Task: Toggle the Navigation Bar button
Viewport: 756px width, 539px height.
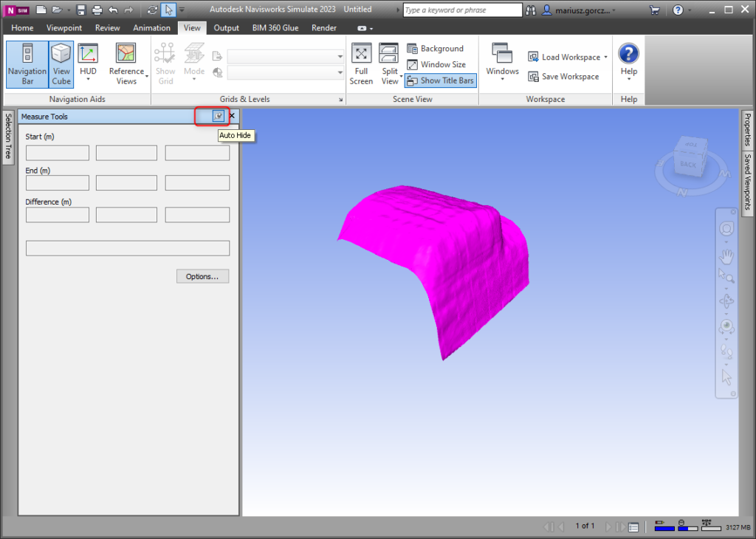Action: (27, 63)
